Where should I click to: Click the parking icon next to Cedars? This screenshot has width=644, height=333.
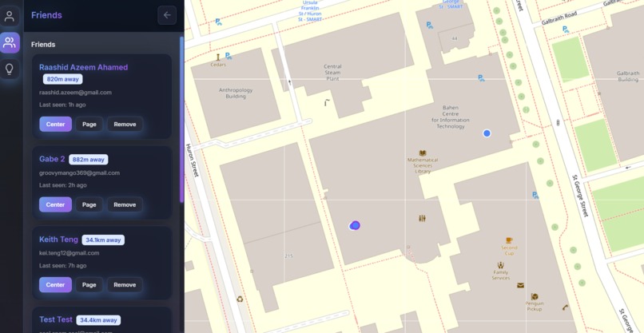tap(229, 56)
